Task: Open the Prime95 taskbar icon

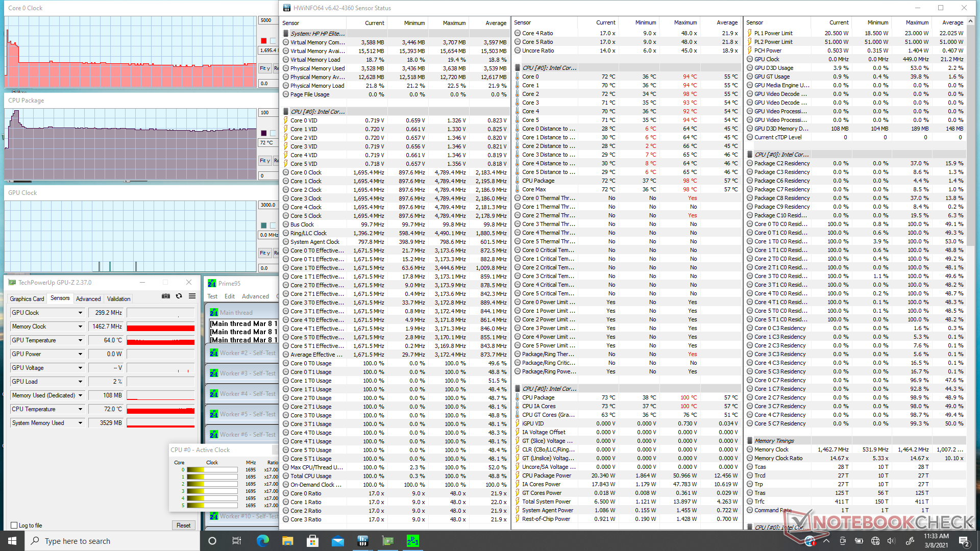Action: (412, 541)
